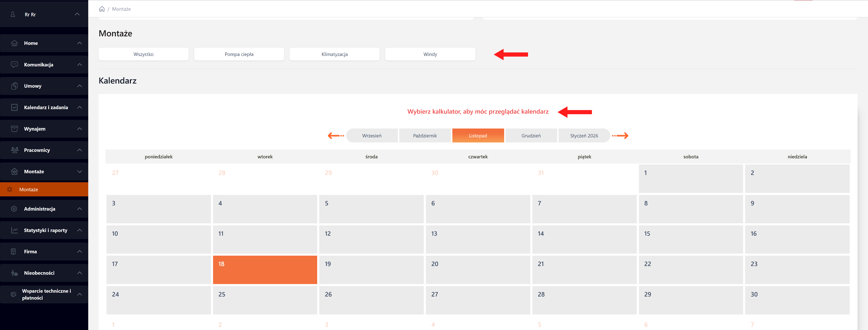Select highlighted day 18 in calendar

pos(265,270)
